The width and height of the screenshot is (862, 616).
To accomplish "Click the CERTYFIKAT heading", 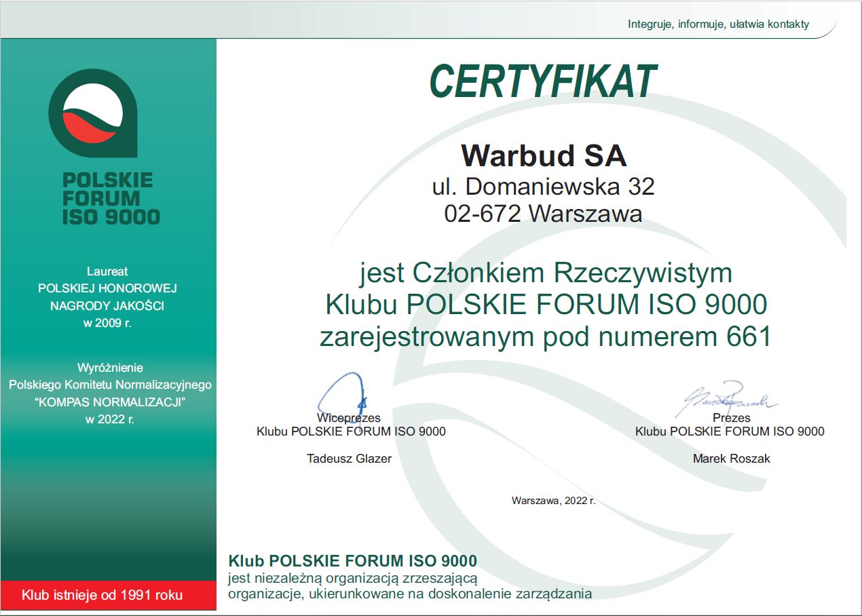I will tap(543, 81).
